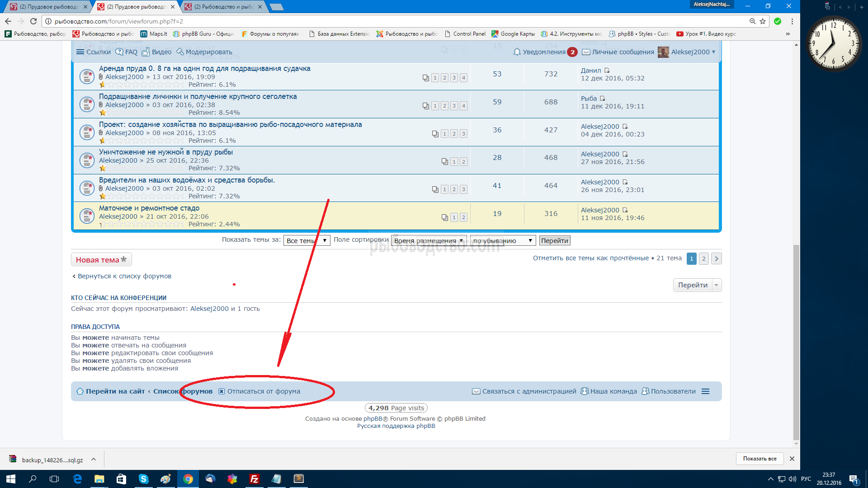Open File Explorer from taskbar
868x488 pixels.
pyautogui.click(x=99, y=479)
